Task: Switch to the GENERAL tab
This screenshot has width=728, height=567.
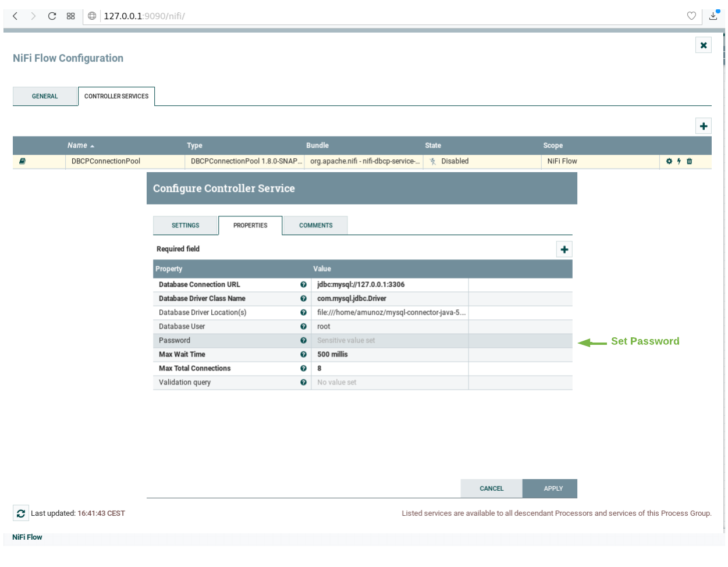Action: click(x=45, y=97)
